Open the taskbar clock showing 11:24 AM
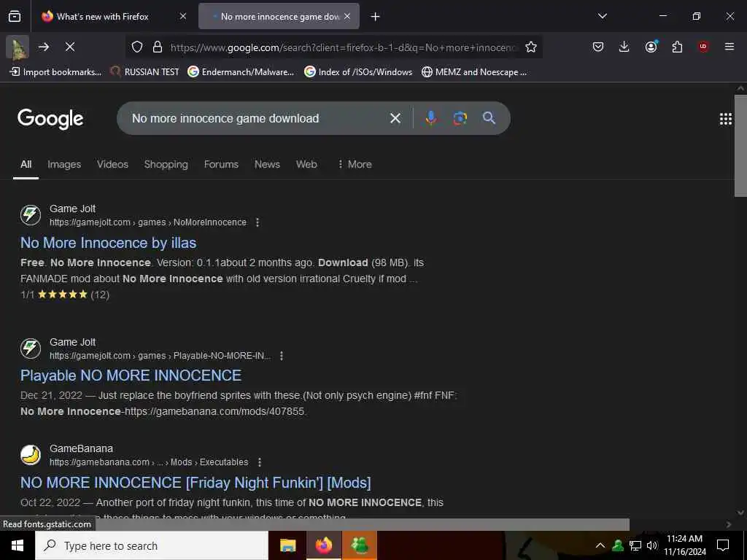 pyautogui.click(x=685, y=545)
